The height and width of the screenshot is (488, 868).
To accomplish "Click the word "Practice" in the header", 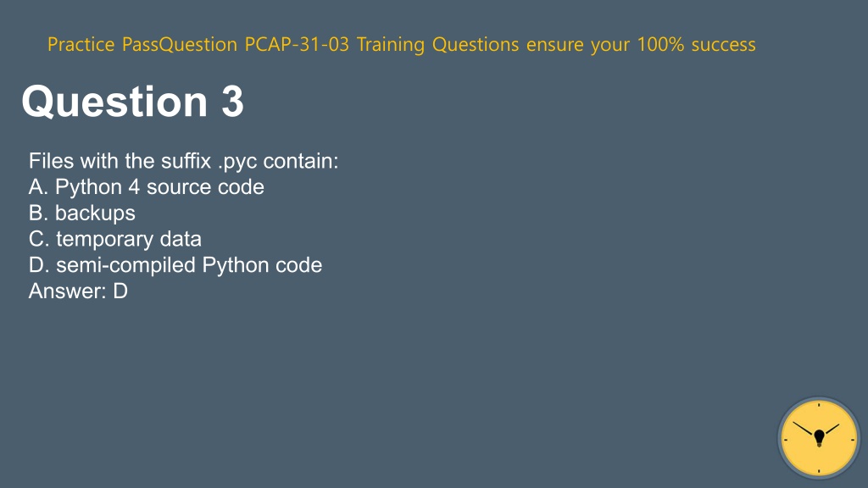I will 81,44.
